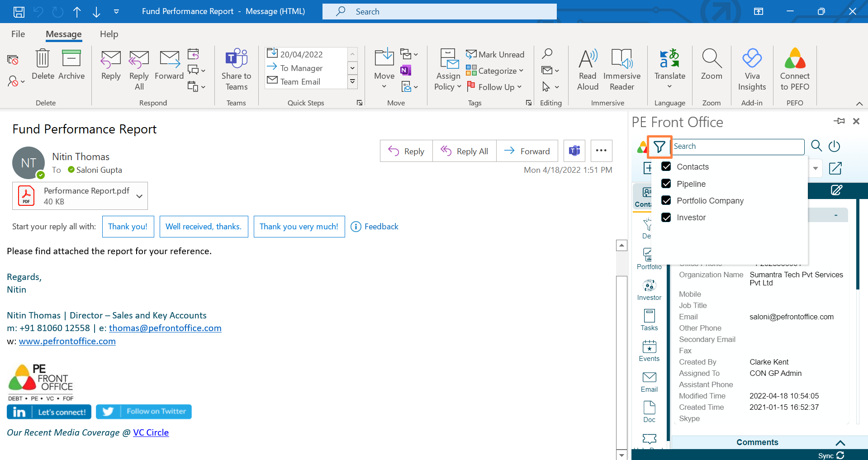
Task: Toggle the Portfolio Company checkbox
Action: tap(666, 200)
